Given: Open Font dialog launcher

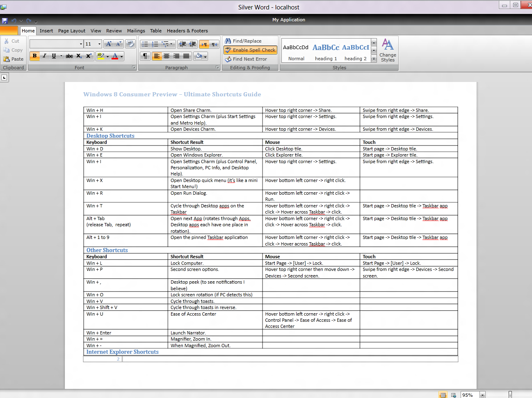Looking at the screenshot, I should pos(134,68).
